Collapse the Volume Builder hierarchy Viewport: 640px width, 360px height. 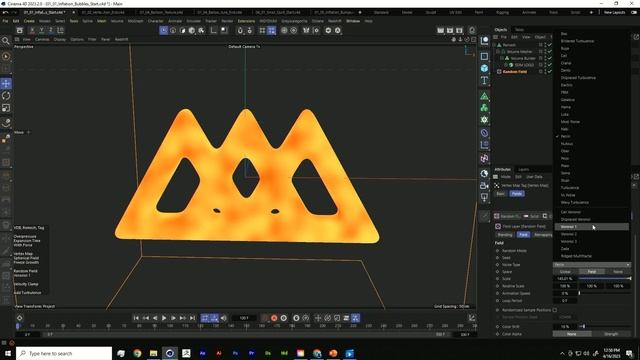502,58
